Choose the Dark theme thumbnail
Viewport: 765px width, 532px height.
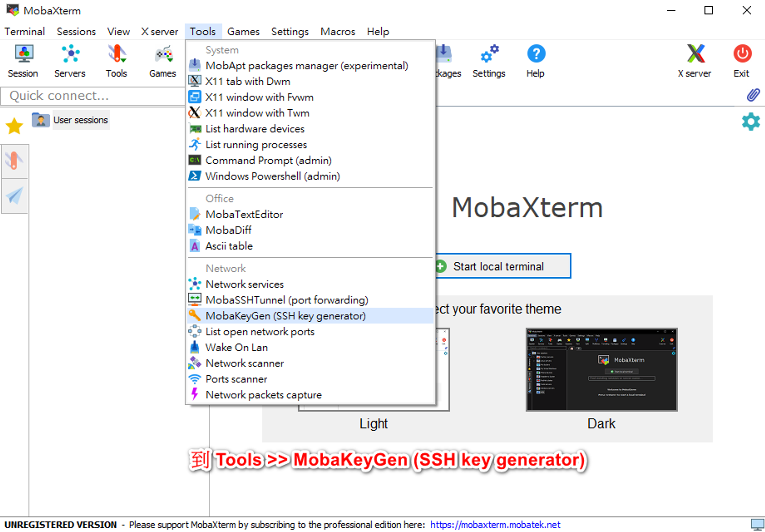tap(602, 369)
